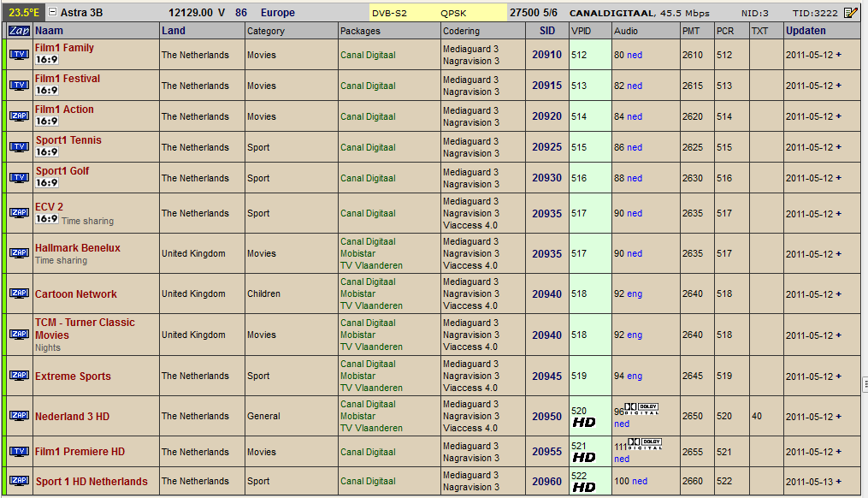Click Dolby Digital logo for Nederland 3 HD
The height and width of the screenshot is (498, 868).
tap(641, 409)
